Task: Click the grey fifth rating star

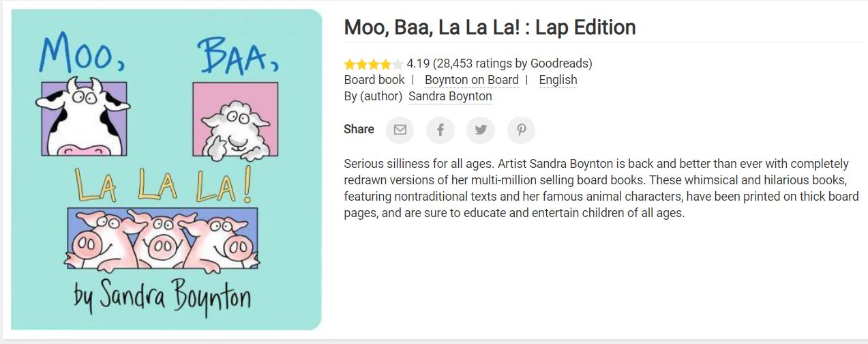Action: [x=398, y=64]
